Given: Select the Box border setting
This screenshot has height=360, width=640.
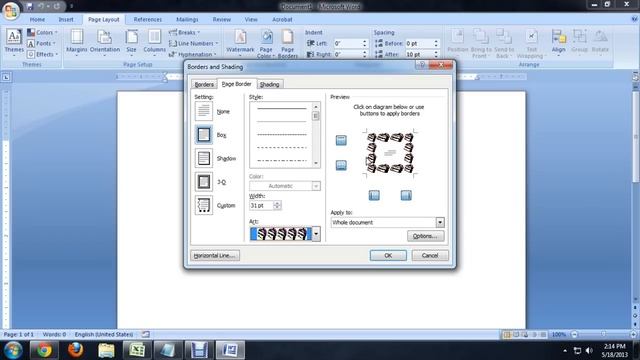Looking at the screenshot, I should (x=211, y=135).
